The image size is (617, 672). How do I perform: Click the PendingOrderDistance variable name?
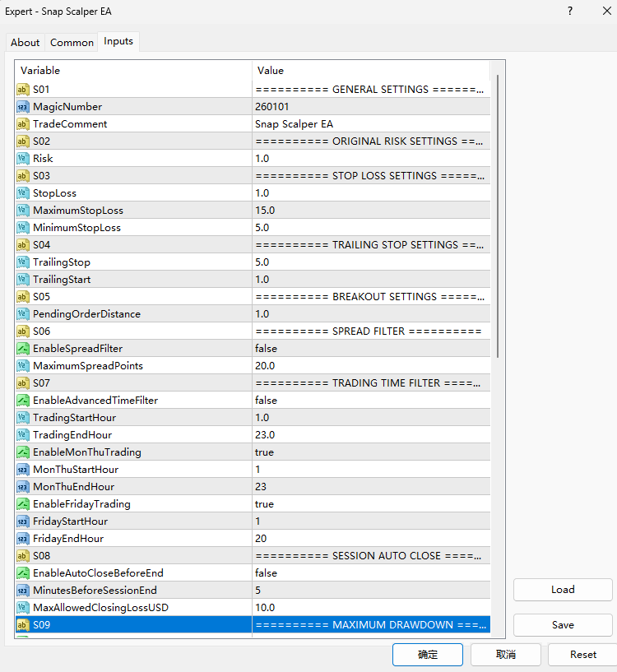[x=86, y=314]
